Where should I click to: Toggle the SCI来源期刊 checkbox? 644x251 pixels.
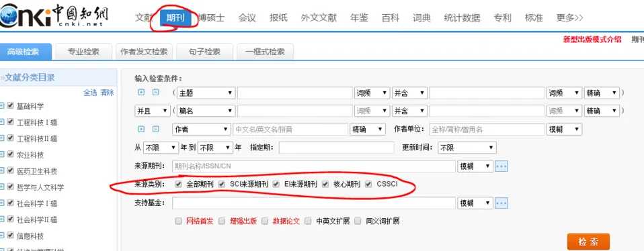click(222, 184)
